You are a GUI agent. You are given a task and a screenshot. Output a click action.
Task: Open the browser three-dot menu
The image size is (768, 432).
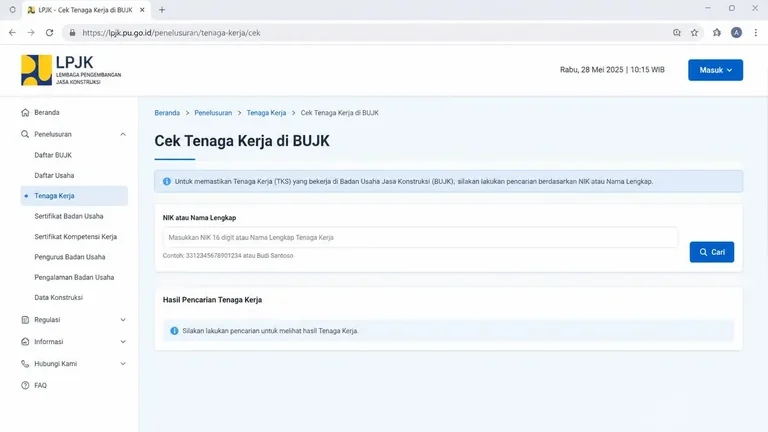pyautogui.click(x=756, y=33)
